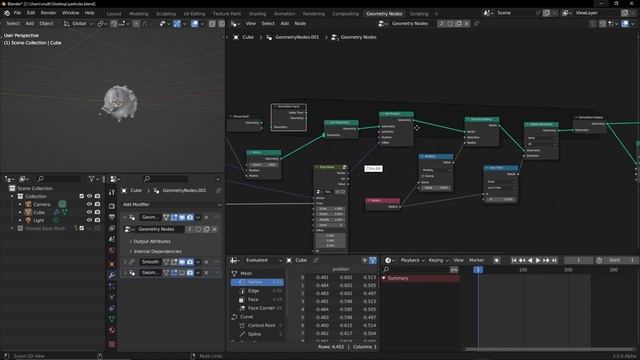Screen dimensions: 640x360
Task: Click the Vertex domain in spreadsheet
Action: tap(257, 282)
